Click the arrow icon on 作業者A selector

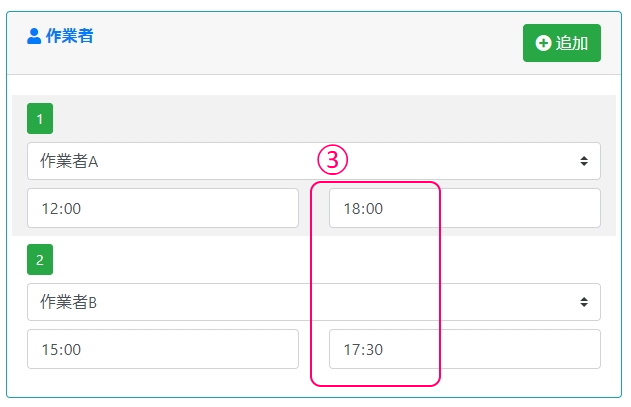pyautogui.click(x=583, y=161)
